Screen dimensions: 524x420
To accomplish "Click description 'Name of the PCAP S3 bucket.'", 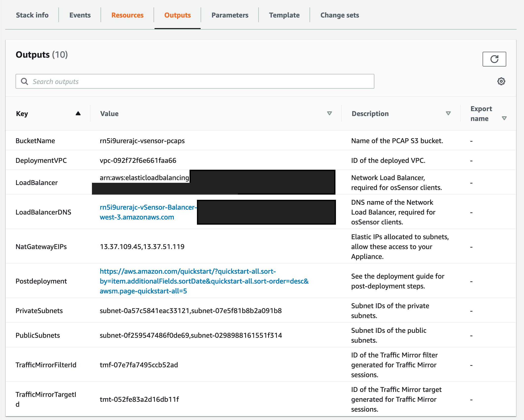I will point(397,141).
